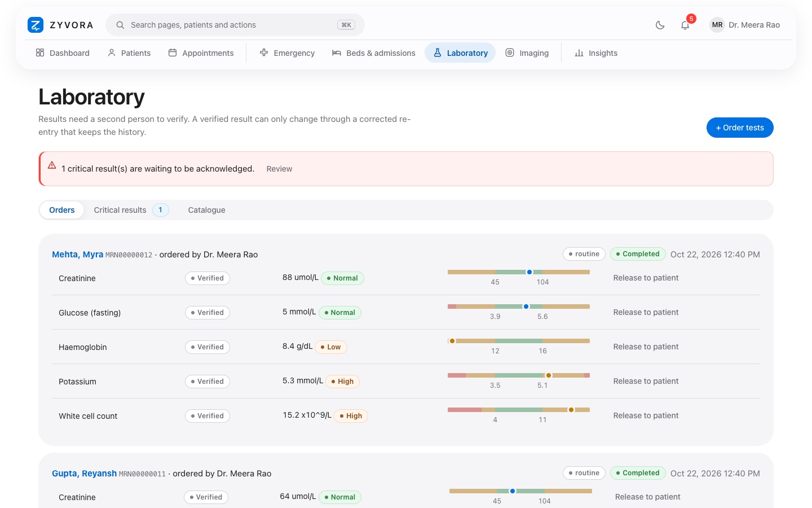Open patient Mehta, Myra's record

point(78,255)
